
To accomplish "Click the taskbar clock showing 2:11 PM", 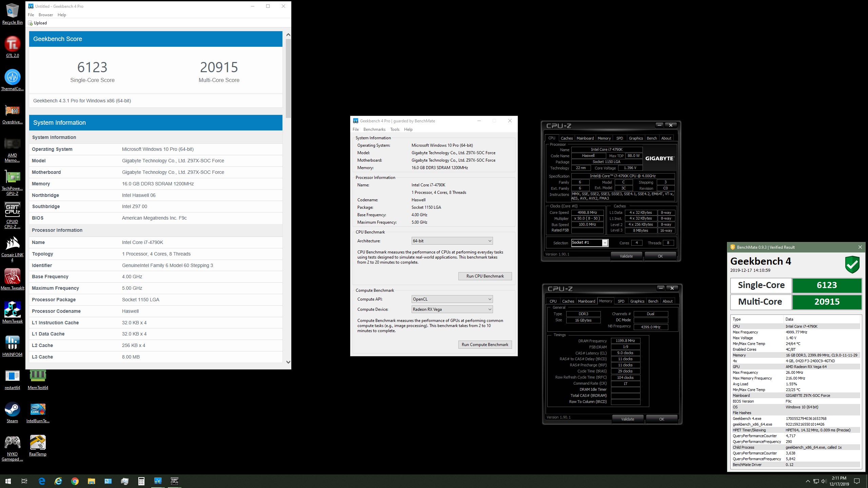I will tap(839, 481).
